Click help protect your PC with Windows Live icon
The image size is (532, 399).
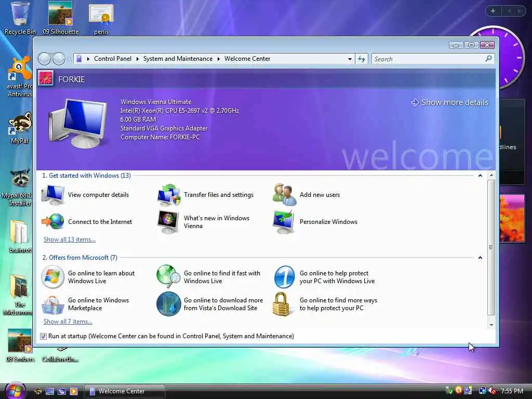(284, 277)
